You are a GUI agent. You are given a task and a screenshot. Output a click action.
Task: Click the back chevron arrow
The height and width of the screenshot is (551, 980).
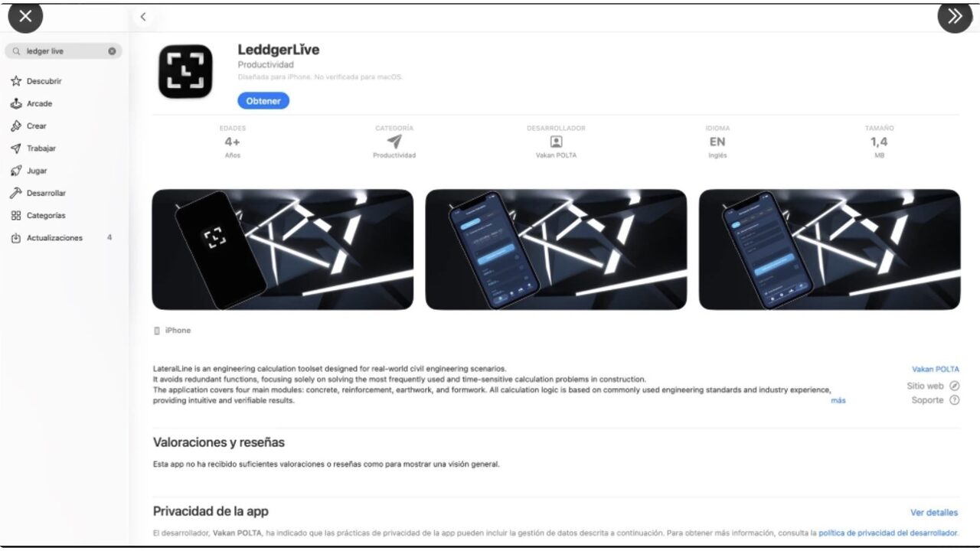coord(142,17)
